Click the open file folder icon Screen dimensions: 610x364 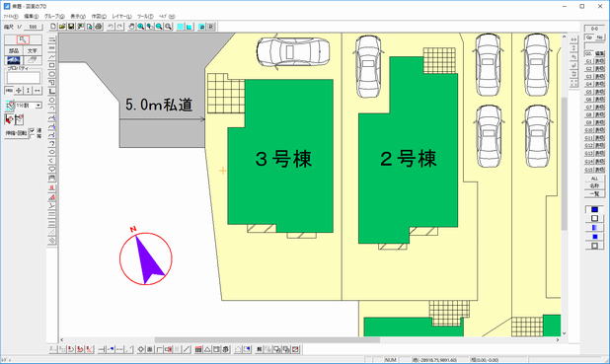(x=62, y=27)
